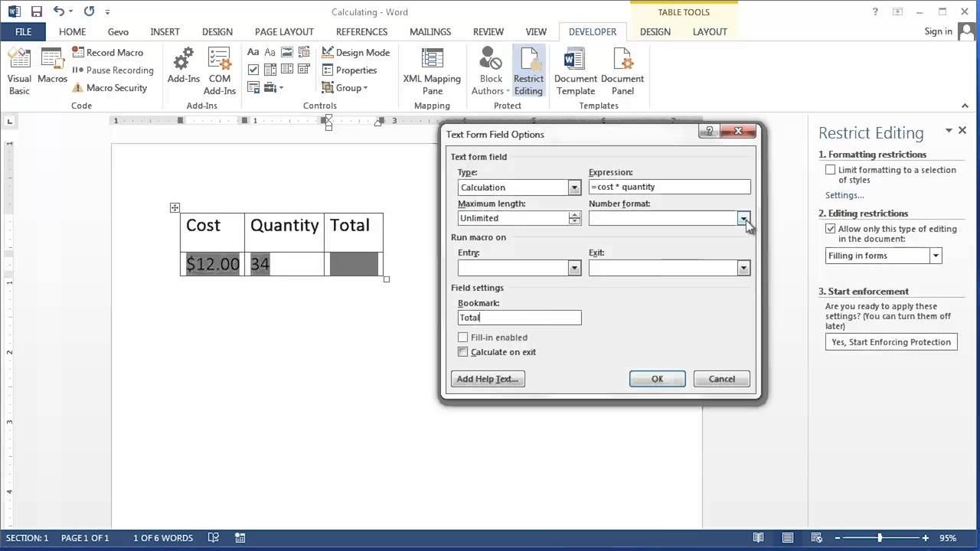This screenshot has height=551, width=980.
Task: Click the Save icon in quick access toolbar
Action: (x=36, y=11)
